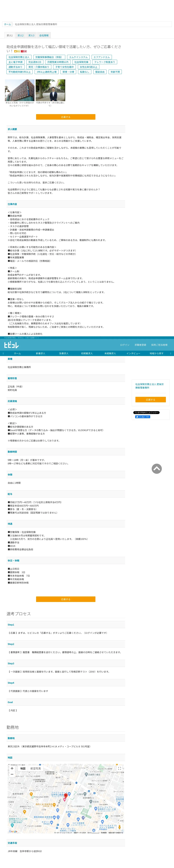
Task: Click the エムケイシステム tag
Action: (78, 57)
